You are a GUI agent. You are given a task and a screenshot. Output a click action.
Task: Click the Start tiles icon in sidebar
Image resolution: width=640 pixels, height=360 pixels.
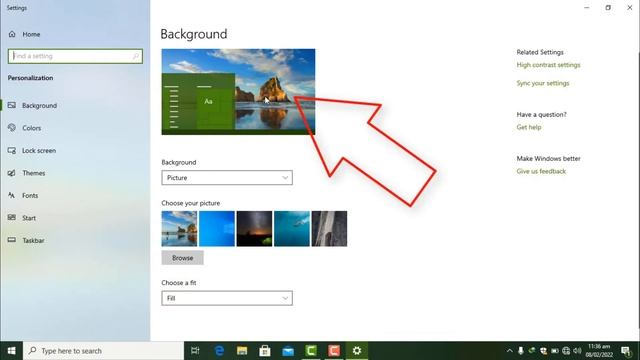pos(12,218)
